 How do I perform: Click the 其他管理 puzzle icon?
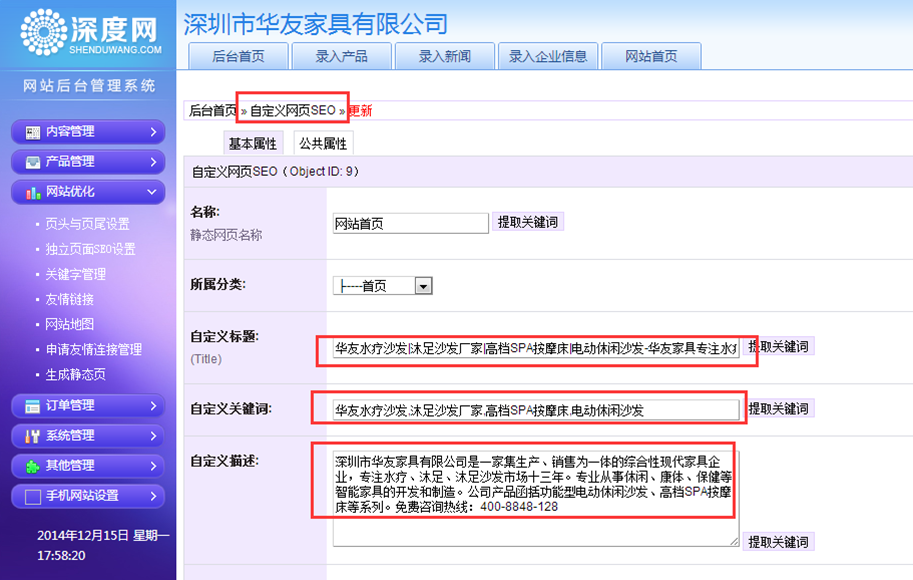tap(33, 466)
